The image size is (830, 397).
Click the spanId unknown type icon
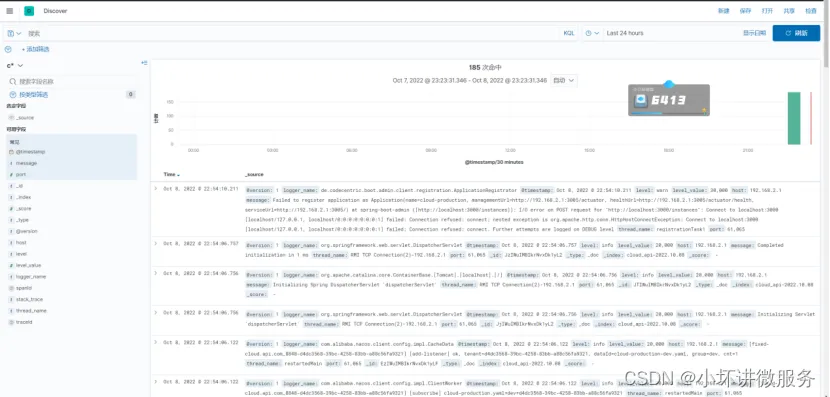point(11,288)
